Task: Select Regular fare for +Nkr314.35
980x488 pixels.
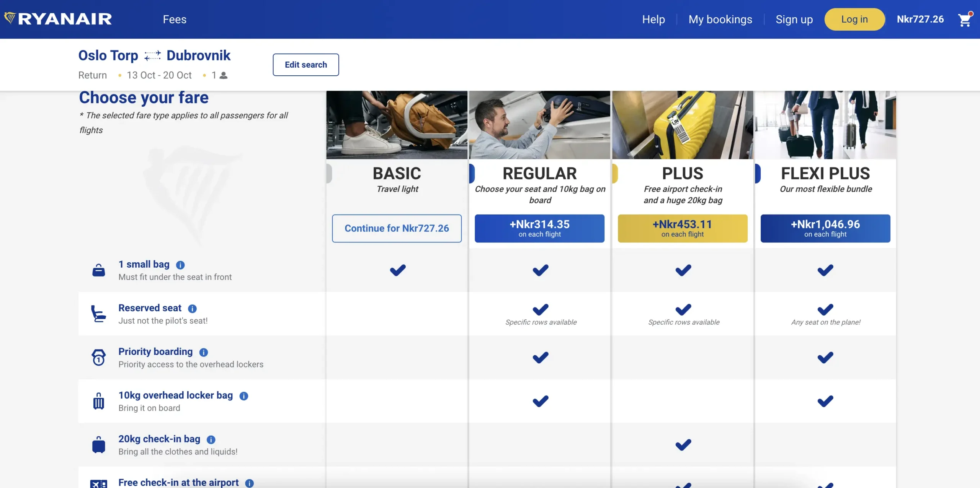Action: tap(539, 228)
